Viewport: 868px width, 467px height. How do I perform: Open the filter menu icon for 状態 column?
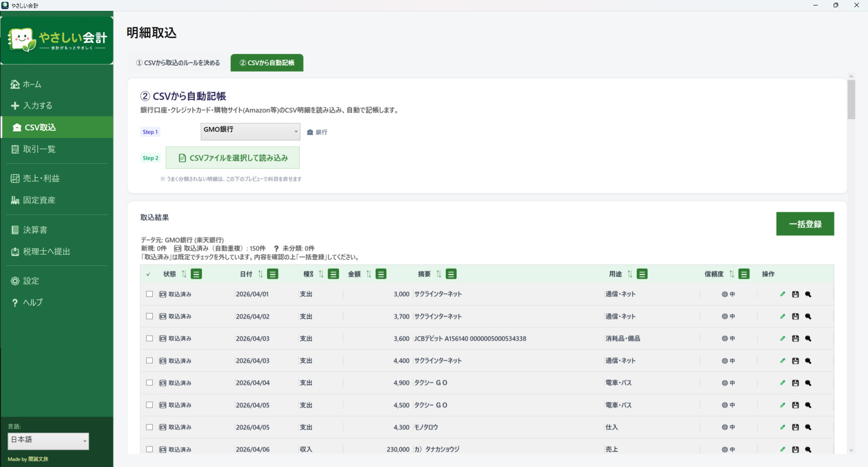click(196, 274)
